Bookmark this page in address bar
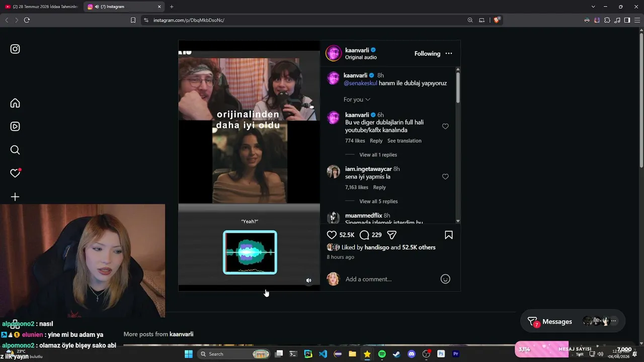Viewport: 644px width, 362px height. tap(133, 20)
